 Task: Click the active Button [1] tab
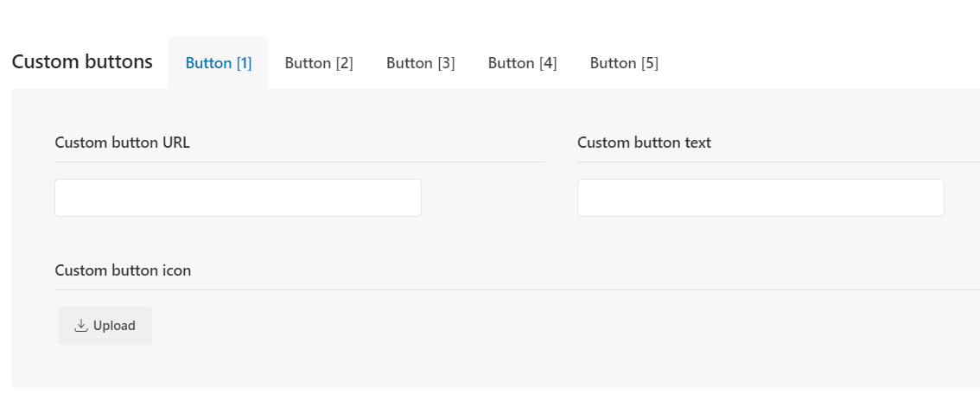point(218,63)
